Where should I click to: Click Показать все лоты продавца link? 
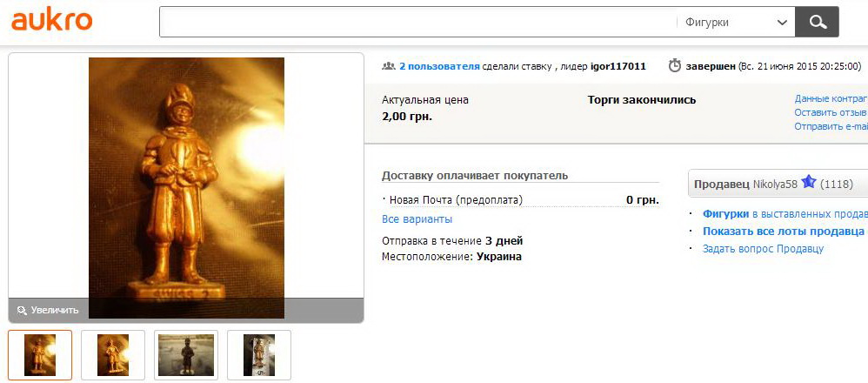pos(784,232)
